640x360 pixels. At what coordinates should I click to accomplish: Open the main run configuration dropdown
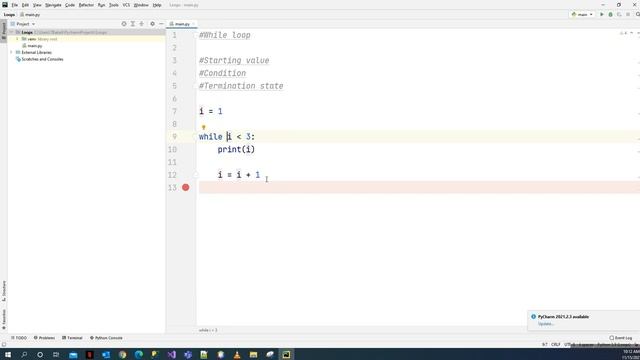pyautogui.click(x=582, y=15)
